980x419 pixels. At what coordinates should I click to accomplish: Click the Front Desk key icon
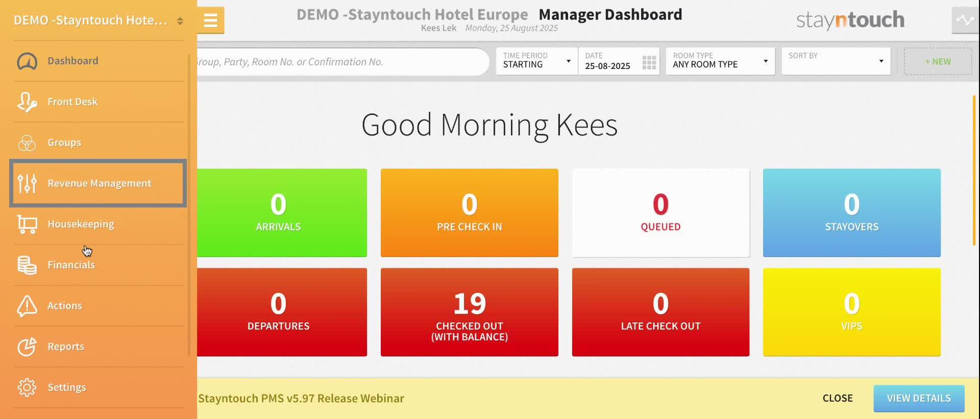27,102
